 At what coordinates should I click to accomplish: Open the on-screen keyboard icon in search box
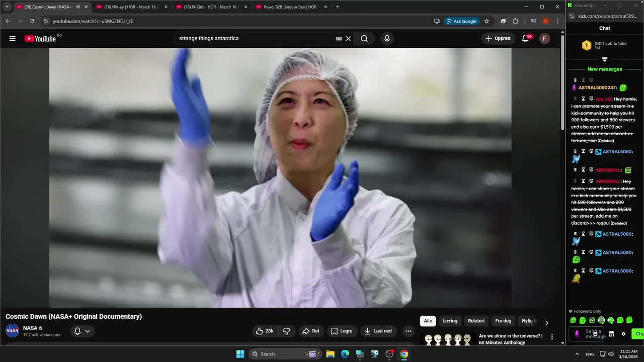click(339, 39)
